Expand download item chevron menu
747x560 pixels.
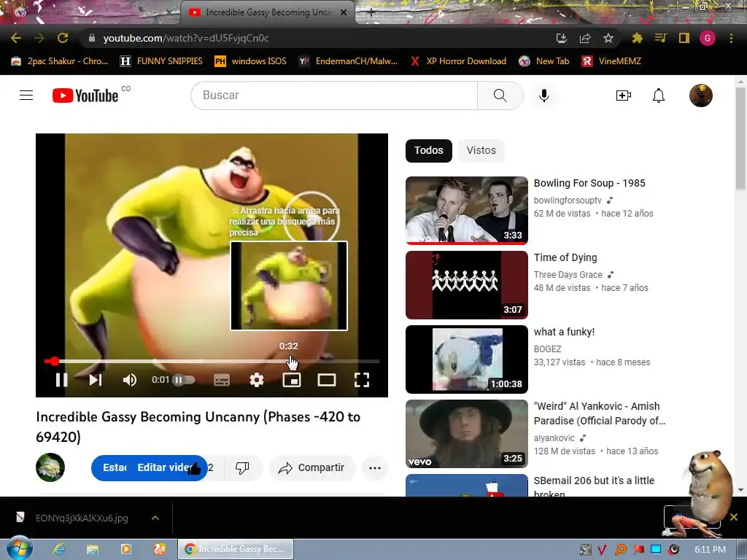coord(155,518)
